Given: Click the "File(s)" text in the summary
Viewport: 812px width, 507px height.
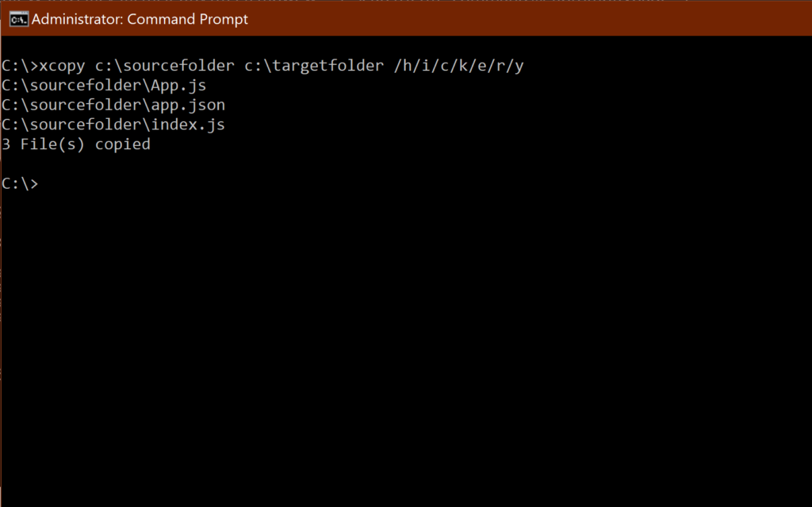Looking at the screenshot, I should (52, 144).
